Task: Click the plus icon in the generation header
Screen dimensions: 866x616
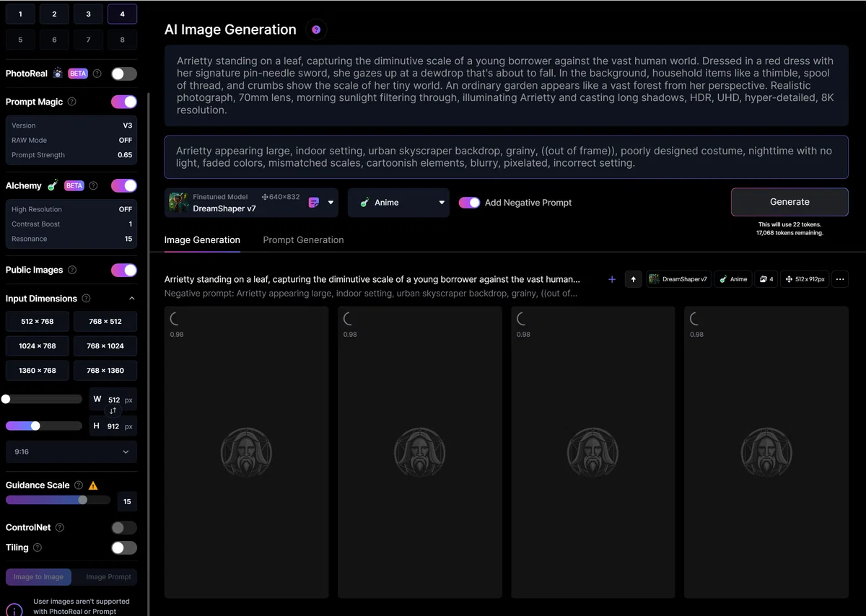Action: click(612, 279)
